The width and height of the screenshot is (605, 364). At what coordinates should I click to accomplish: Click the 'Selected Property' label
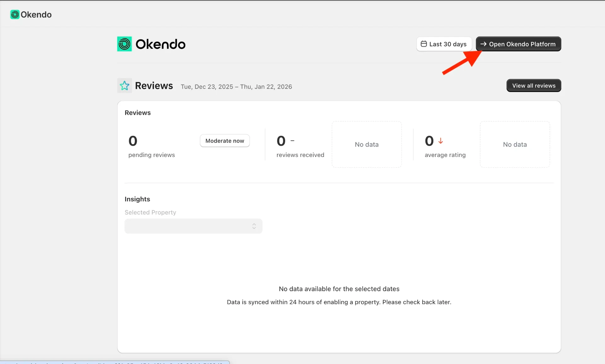(150, 212)
